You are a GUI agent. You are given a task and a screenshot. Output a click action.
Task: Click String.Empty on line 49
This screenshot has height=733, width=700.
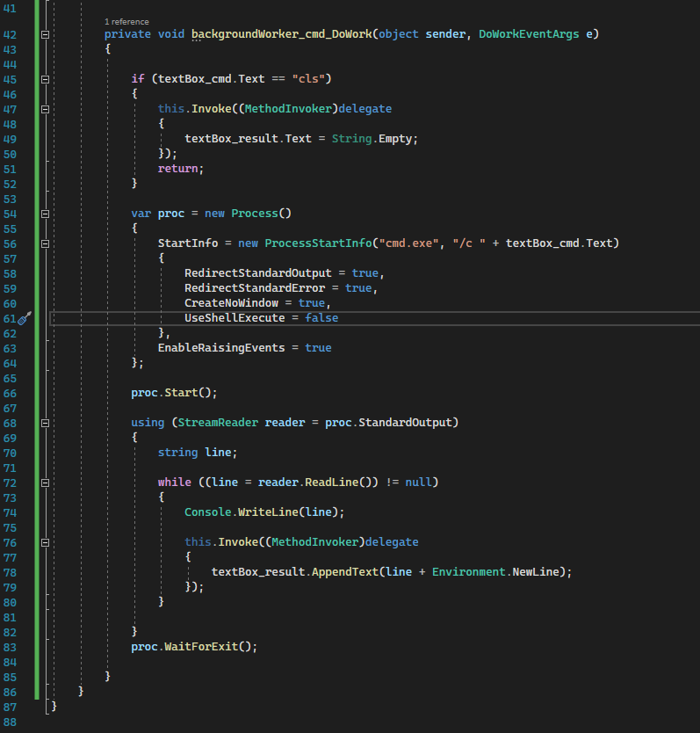[x=374, y=139]
